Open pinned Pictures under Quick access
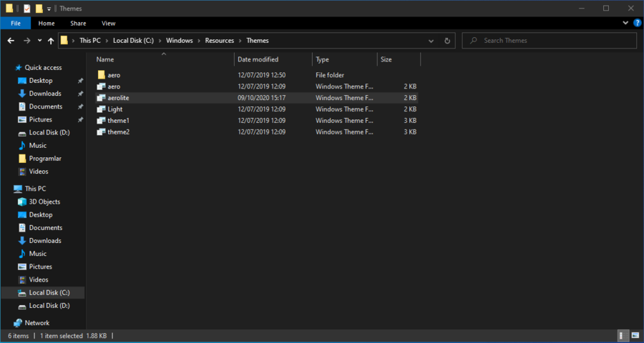 [41, 119]
